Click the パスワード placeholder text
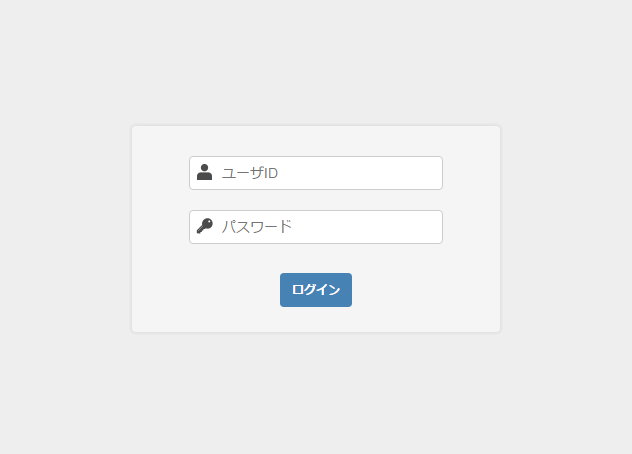 257,227
